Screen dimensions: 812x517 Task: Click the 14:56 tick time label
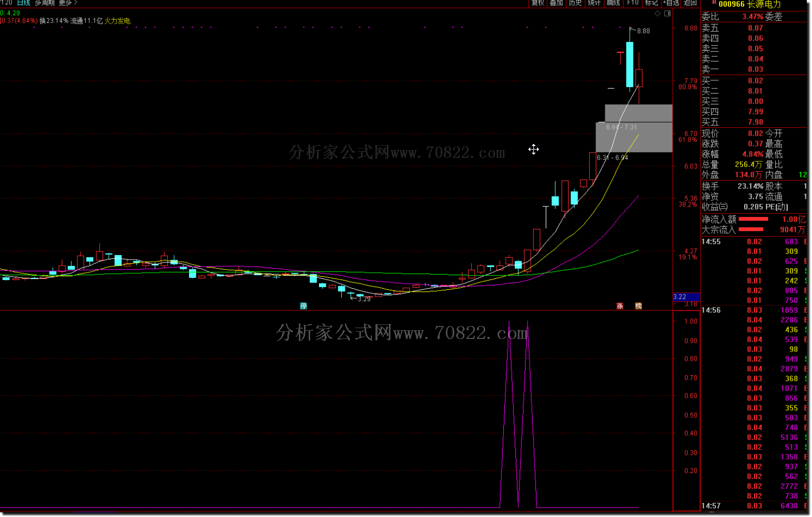click(x=711, y=310)
